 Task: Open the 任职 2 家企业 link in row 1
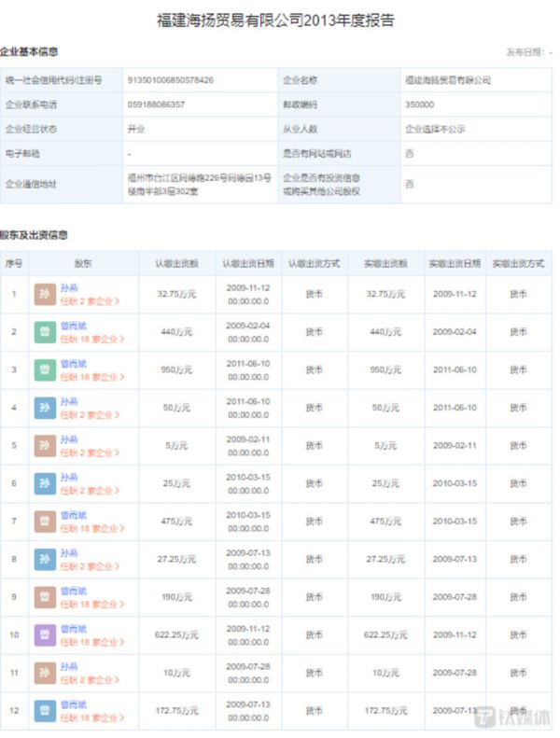tap(91, 301)
